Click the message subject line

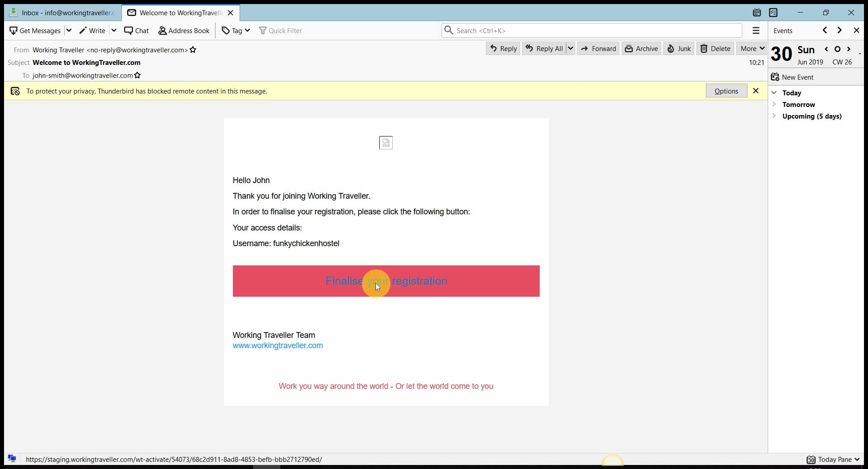86,62
